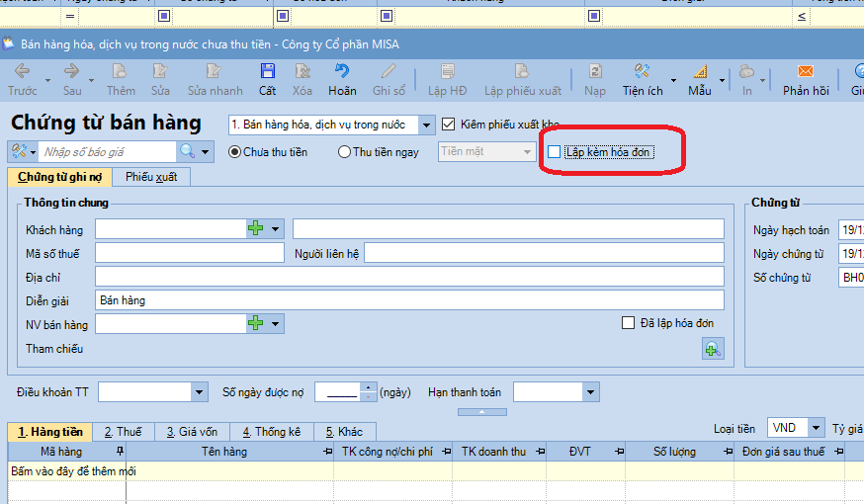Screen dimensions: 864x504
Task: Pin the TK doanh thu column
Action: pyautogui.click(x=540, y=451)
